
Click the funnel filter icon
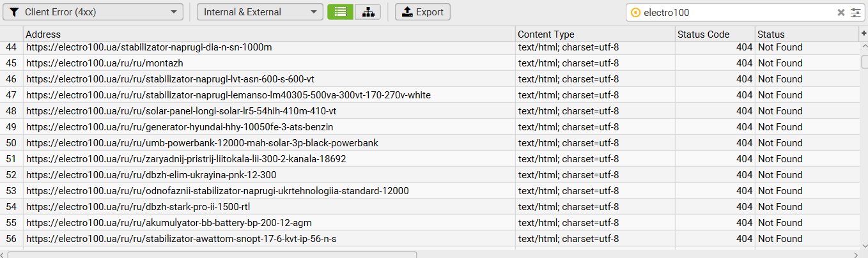click(14, 12)
